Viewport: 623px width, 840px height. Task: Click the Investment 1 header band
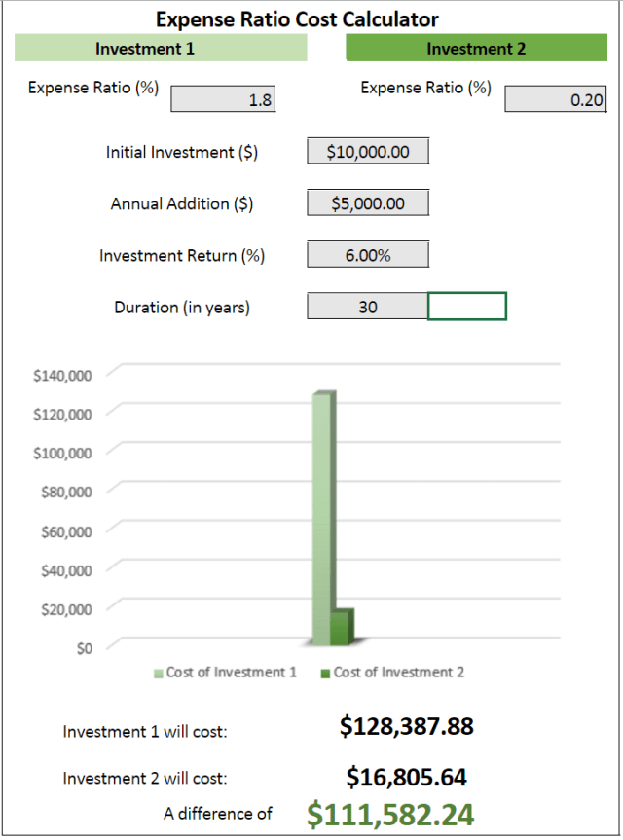point(161,49)
